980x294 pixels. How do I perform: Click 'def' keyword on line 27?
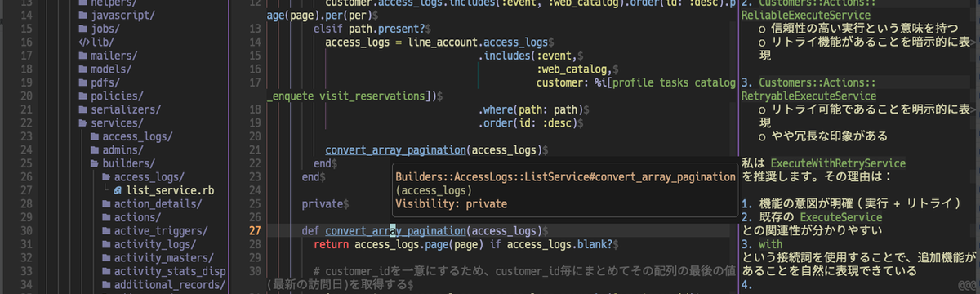(310, 231)
